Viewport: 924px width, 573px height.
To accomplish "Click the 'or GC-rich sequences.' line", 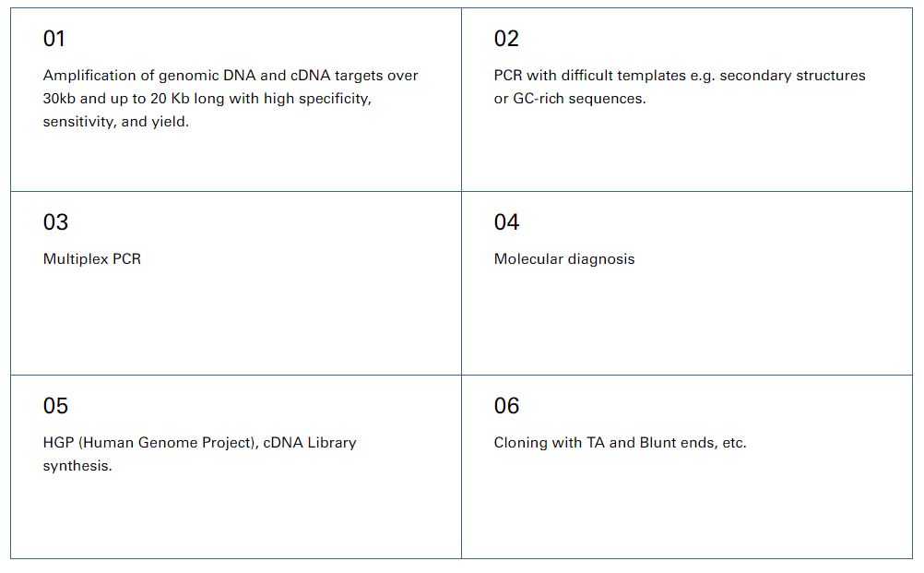I will pyautogui.click(x=570, y=99).
